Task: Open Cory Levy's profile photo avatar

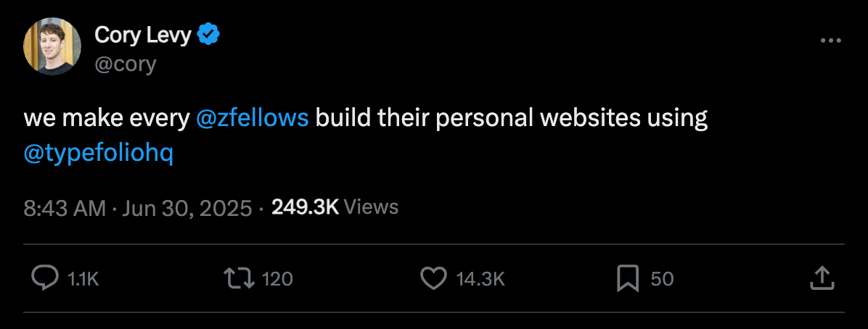Action: (52, 46)
